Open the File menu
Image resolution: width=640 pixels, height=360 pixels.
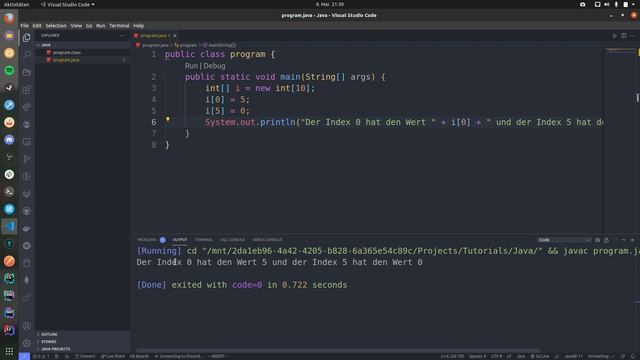pyautogui.click(x=24, y=25)
